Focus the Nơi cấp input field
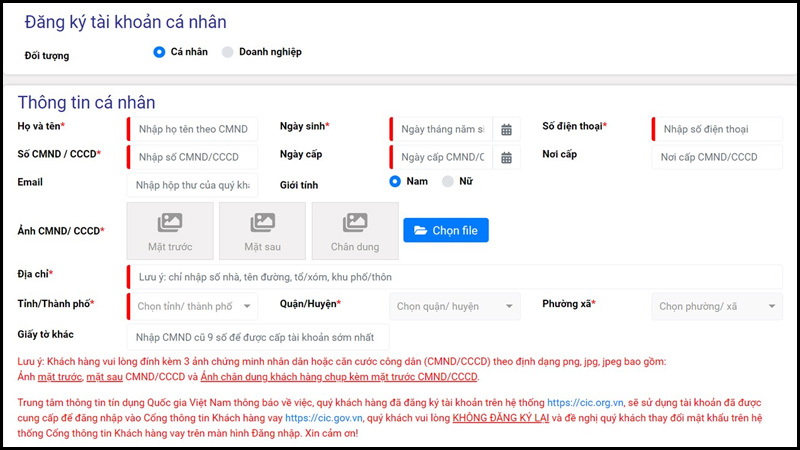This screenshot has width=800, height=450. tap(717, 157)
